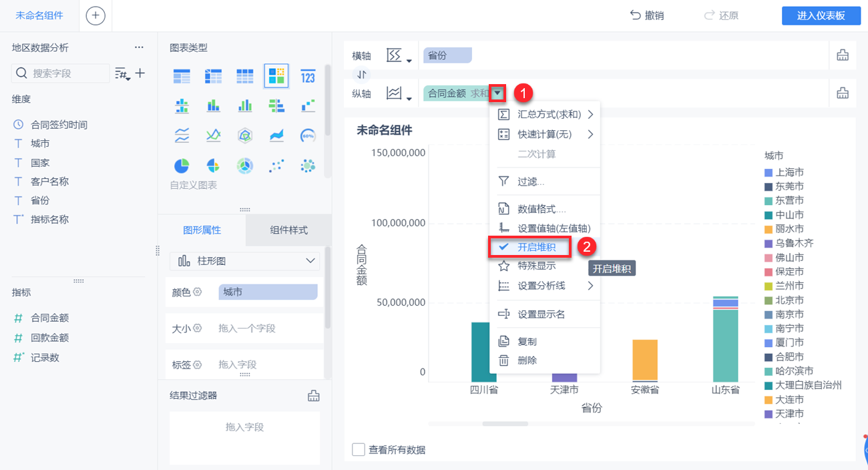The height and width of the screenshot is (470, 868).
Task: Select the 123 KPI indicator card icon
Action: pyautogui.click(x=308, y=76)
